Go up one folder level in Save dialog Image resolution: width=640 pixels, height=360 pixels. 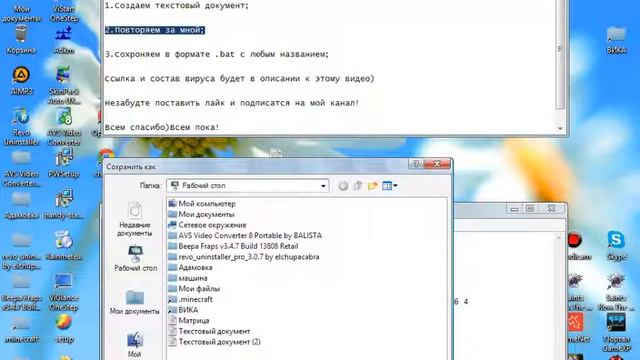coord(358,186)
